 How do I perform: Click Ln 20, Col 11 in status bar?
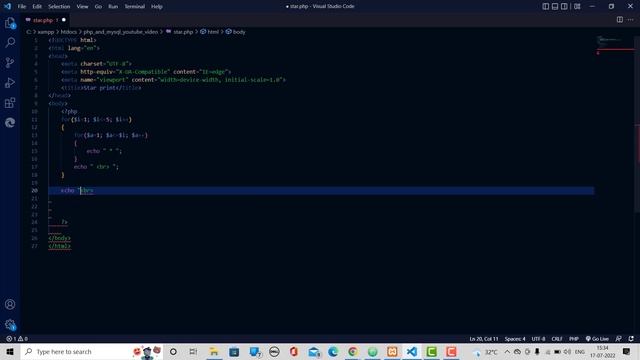click(x=484, y=339)
